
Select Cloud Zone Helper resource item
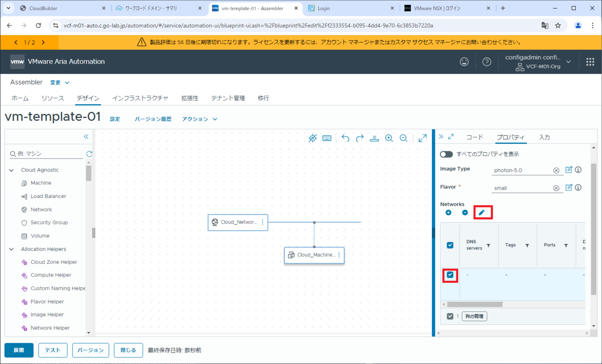[54, 262]
